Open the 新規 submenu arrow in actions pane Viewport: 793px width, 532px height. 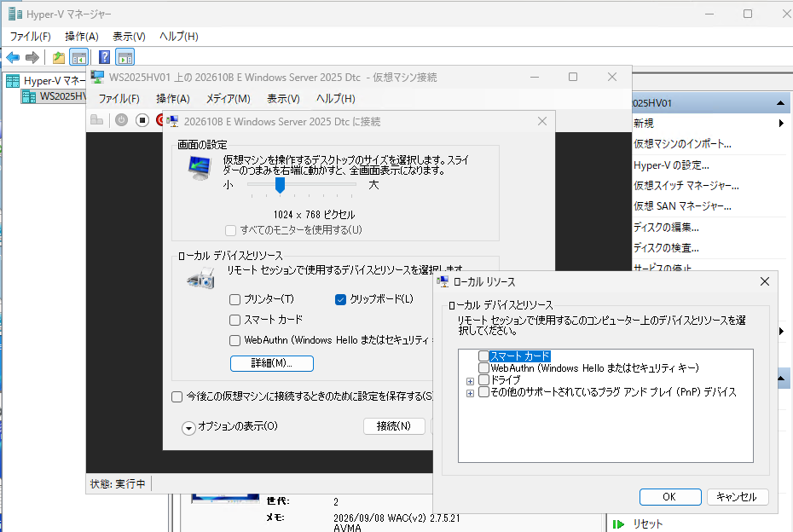point(781,123)
